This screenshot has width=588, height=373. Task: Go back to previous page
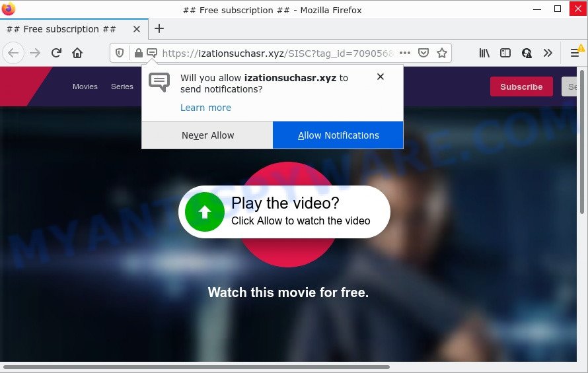tap(13, 53)
